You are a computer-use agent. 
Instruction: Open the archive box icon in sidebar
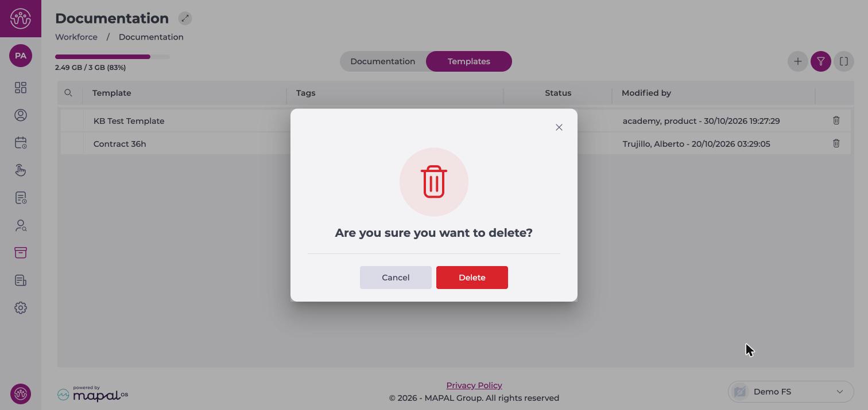click(21, 253)
